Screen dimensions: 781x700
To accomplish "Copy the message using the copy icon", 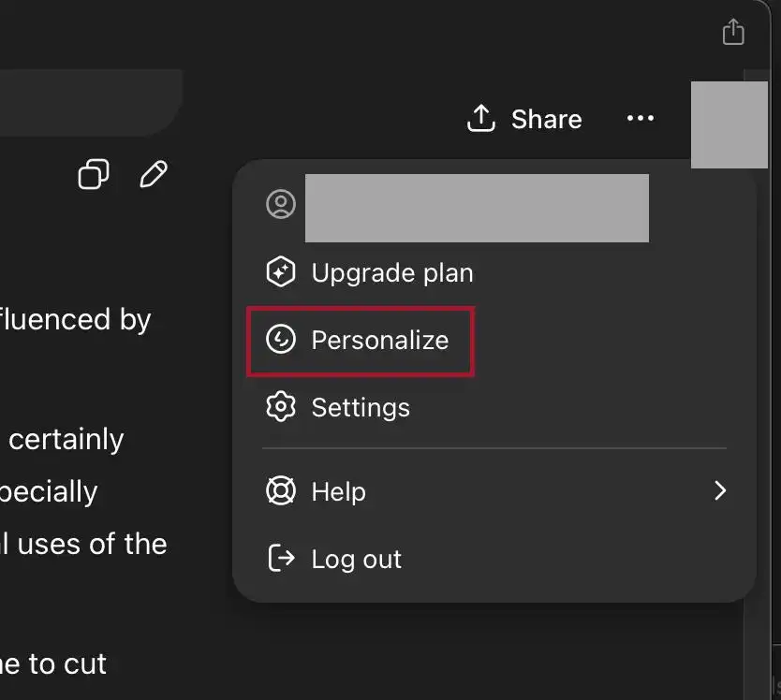I will tap(93, 174).
